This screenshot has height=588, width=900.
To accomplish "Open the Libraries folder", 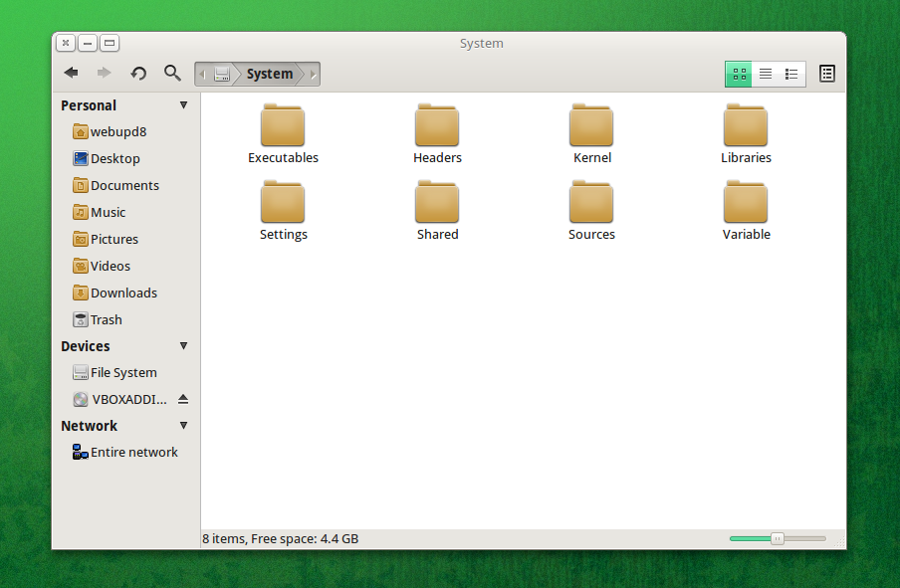I will 746,134.
